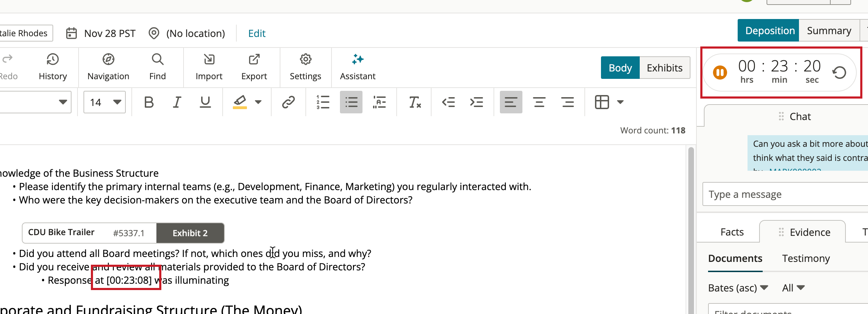
Task: Open the Settings gear
Action: tap(305, 67)
